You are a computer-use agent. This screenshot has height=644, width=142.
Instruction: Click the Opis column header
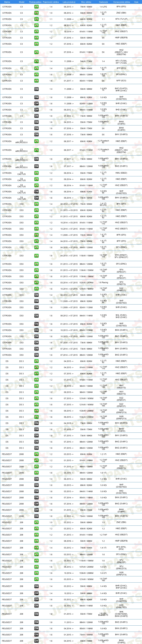click(136, 2)
